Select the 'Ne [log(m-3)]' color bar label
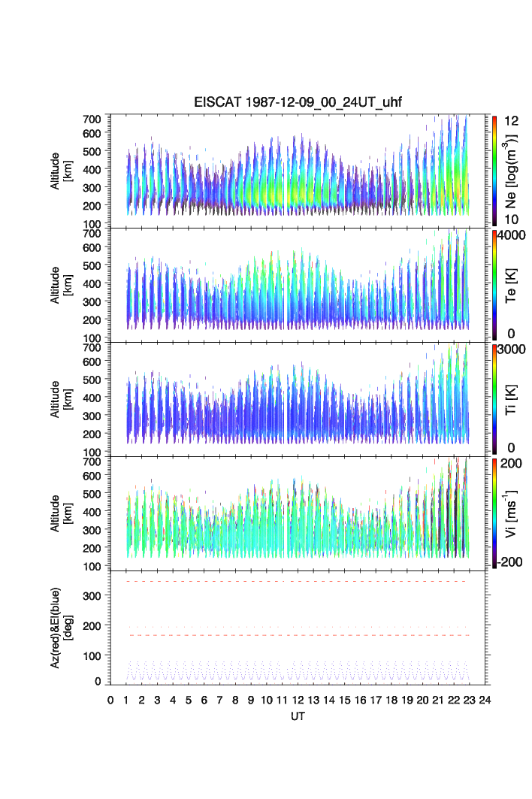This screenshot has width=532, height=799. (511, 171)
